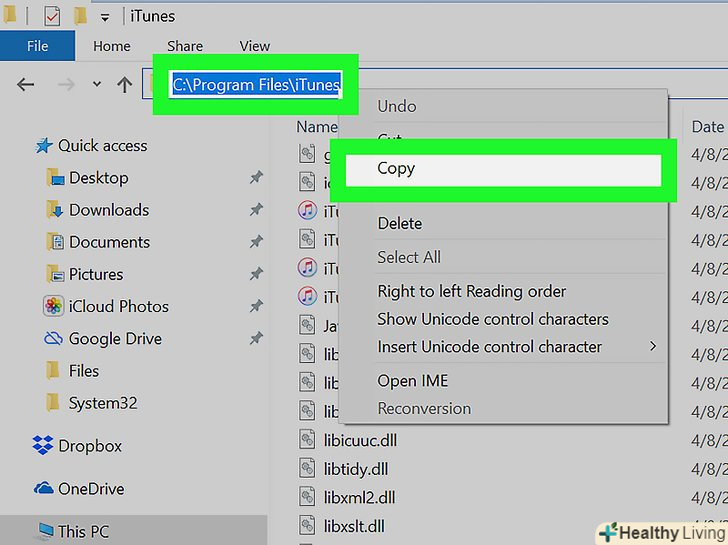Click the Dropbox logo icon
The height and width of the screenshot is (545, 728).
coord(43,445)
